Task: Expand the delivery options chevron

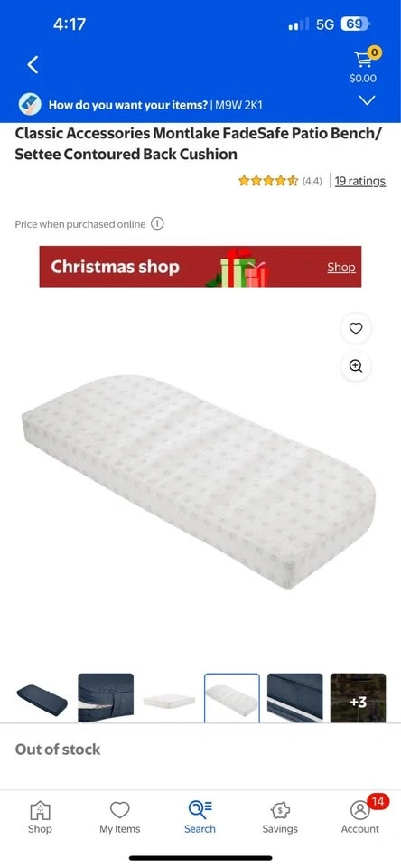Action: coord(367,100)
